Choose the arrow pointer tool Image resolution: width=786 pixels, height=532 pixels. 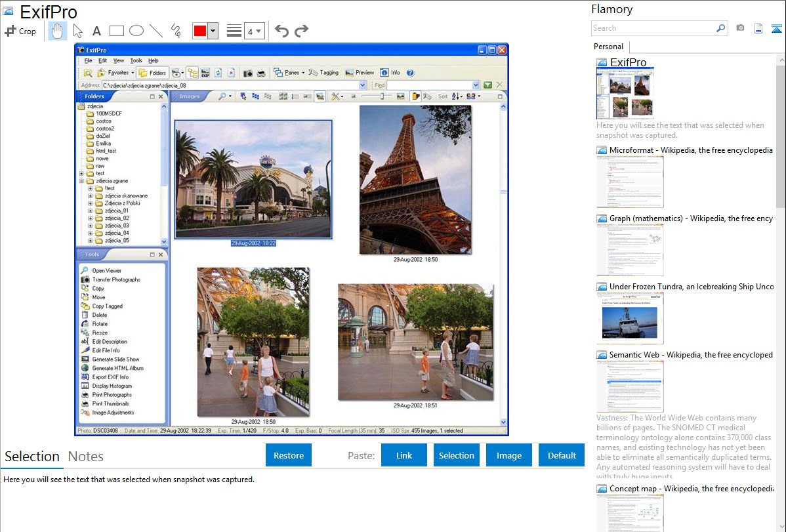(77, 31)
